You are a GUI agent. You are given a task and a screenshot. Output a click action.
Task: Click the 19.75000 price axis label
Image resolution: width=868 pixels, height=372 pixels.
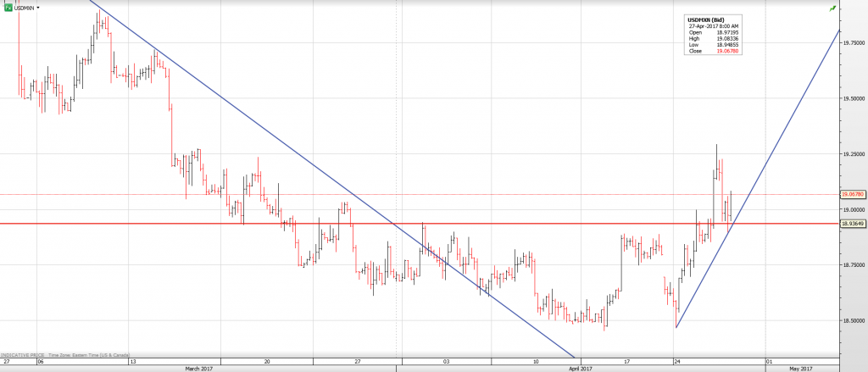coord(854,42)
